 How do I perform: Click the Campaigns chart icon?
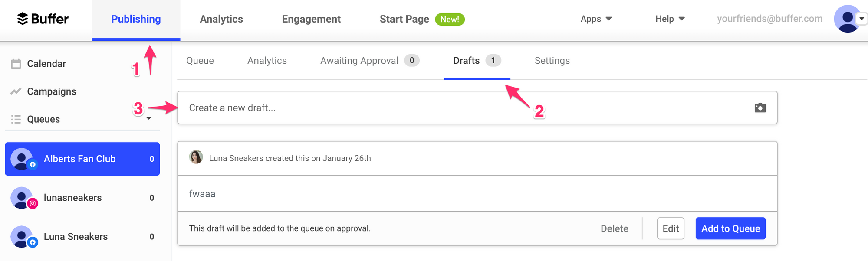tap(16, 91)
